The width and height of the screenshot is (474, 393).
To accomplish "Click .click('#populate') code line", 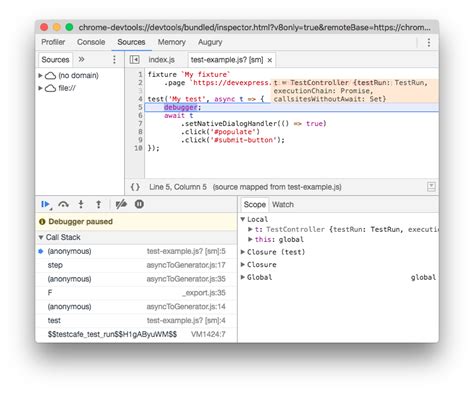I will point(220,132).
